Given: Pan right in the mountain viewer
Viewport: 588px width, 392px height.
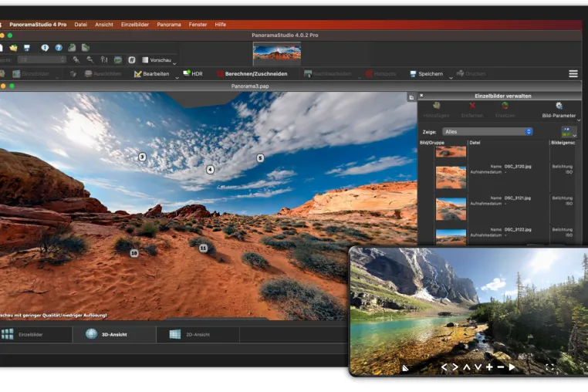Looking at the screenshot, I should (x=455, y=367).
